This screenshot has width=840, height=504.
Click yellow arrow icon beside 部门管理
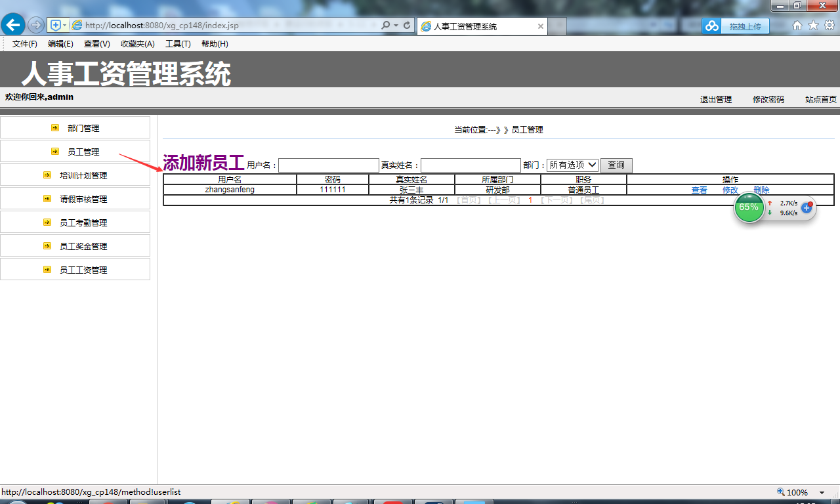(x=55, y=128)
